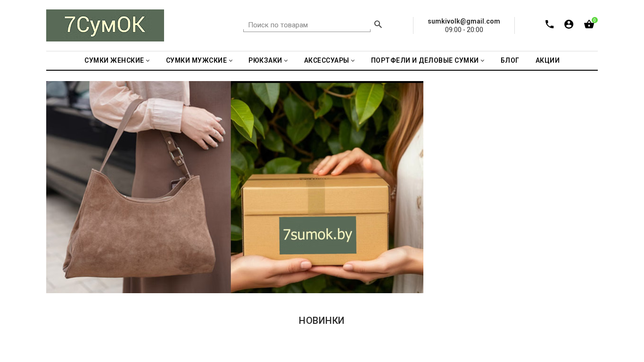Screen dimensions: 644x362
Task: Expand the Рюкзаки chevron
Action: pyautogui.click(x=286, y=60)
